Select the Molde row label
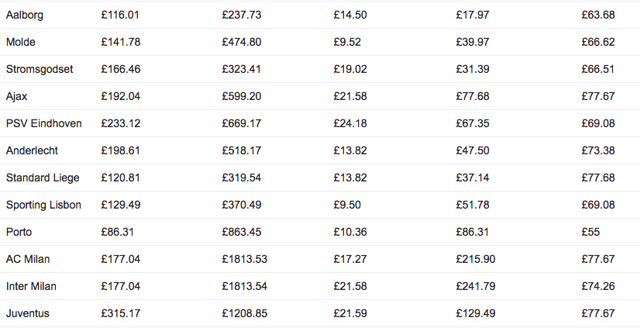Screen dimensions: 644x328 [20, 42]
